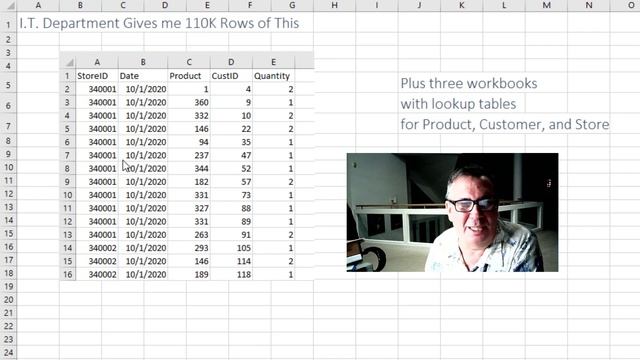Select worksheet column header J
The width and height of the screenshot is (640, 360).
click(419, 5)
